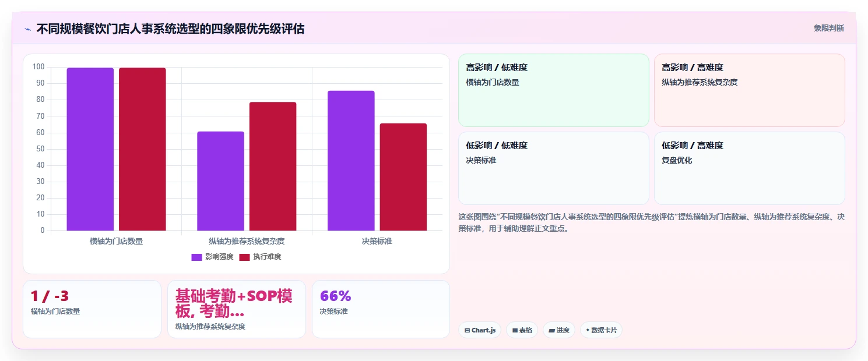Click purple 影响强度 bar for 决策标准
The height and width of the screenshot is (361, 868).
(x=351, y=161)
